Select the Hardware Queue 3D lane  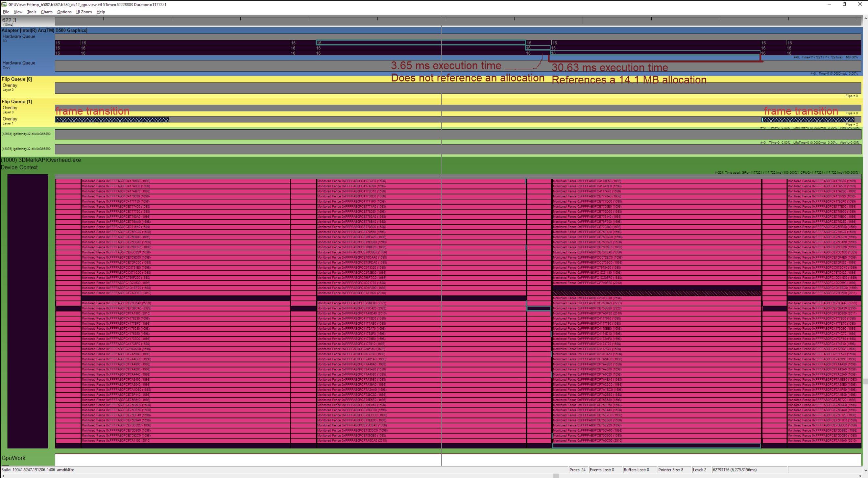pos(18,39)
